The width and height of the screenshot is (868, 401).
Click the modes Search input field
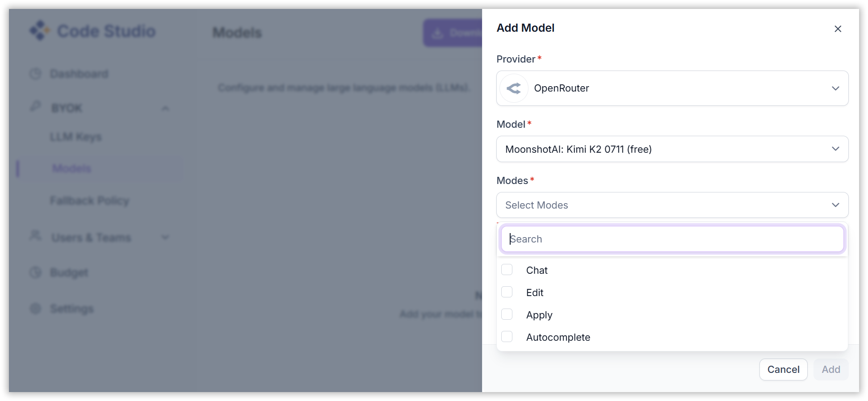point(672,239)
